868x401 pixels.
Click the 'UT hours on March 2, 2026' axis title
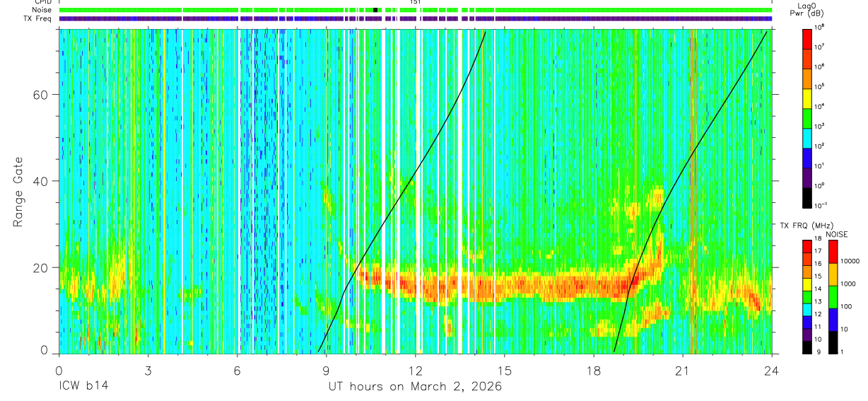point(415,387)
